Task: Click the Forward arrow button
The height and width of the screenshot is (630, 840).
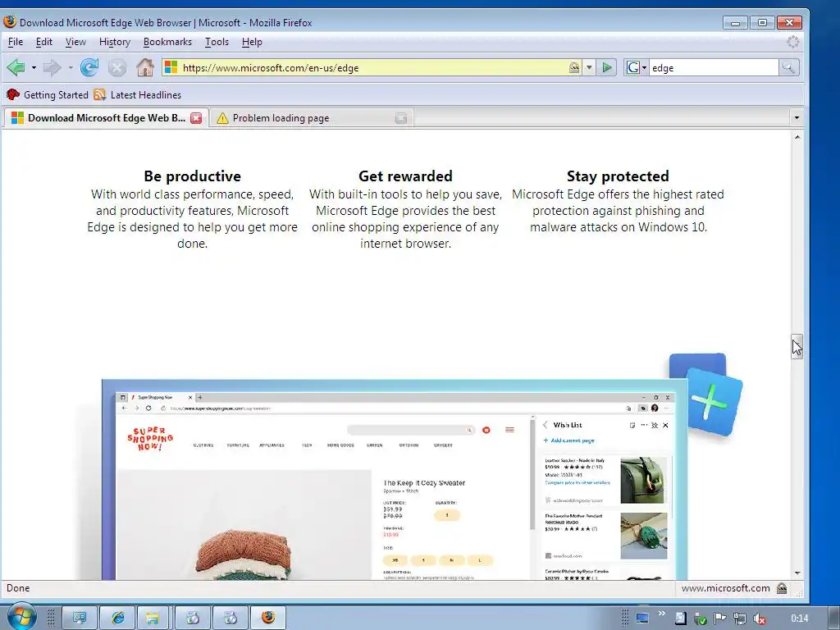Action: click(52, 67)
